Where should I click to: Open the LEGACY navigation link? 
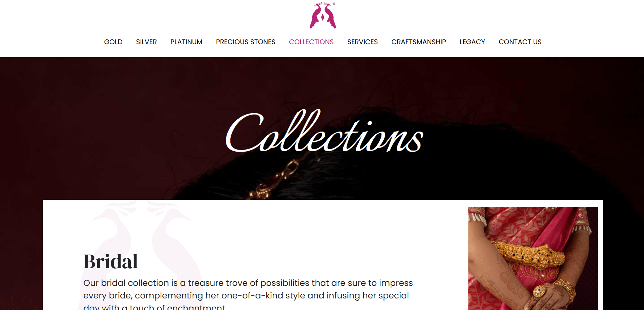(x=472, y=42)
